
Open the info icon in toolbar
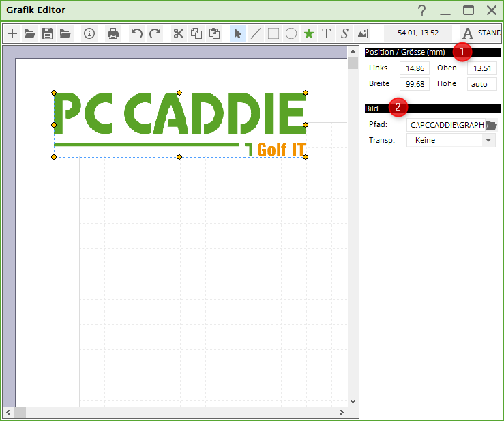(89, 33)
